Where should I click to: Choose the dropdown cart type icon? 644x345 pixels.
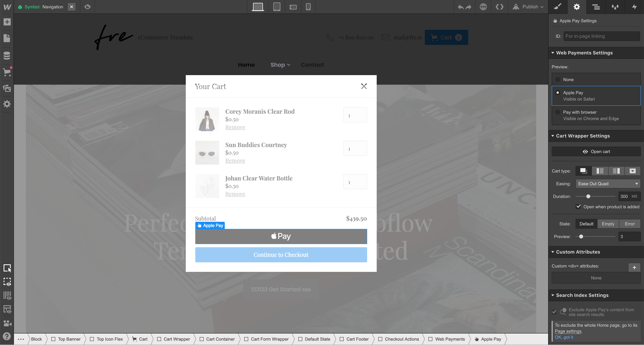632,171
